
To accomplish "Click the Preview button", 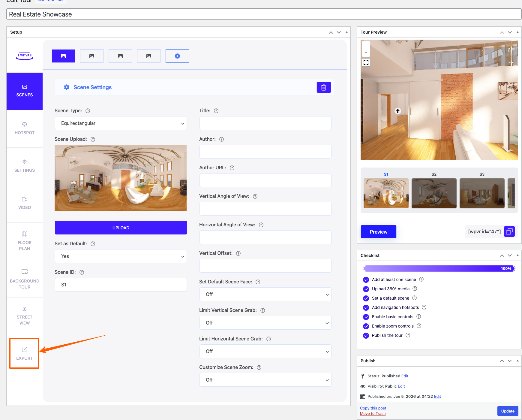I will [x=378, y=231].
